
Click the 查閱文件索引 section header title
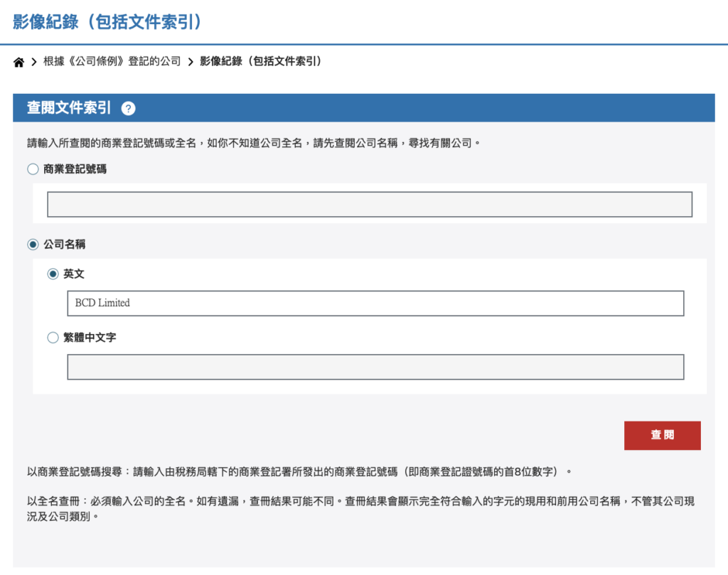coord(69,108)
